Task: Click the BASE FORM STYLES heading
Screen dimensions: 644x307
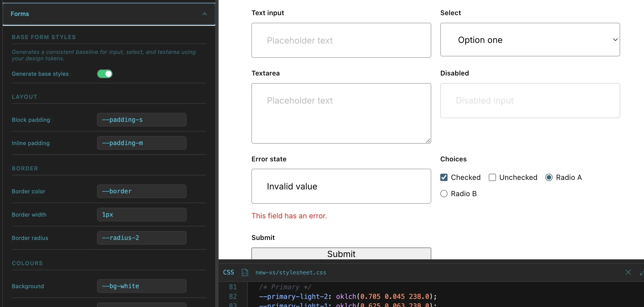Action: pyautogui.click(x=44, y=37)
